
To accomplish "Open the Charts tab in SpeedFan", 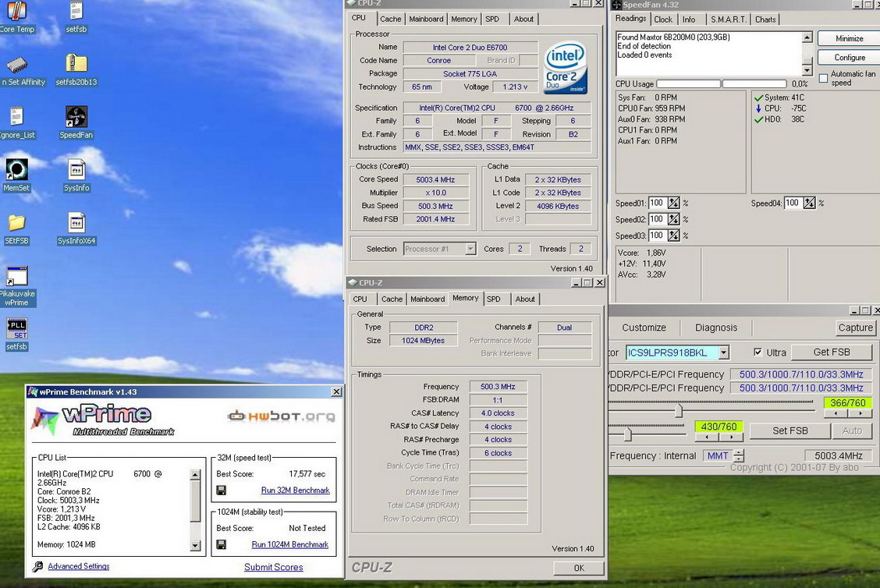I will click(765, 19).
